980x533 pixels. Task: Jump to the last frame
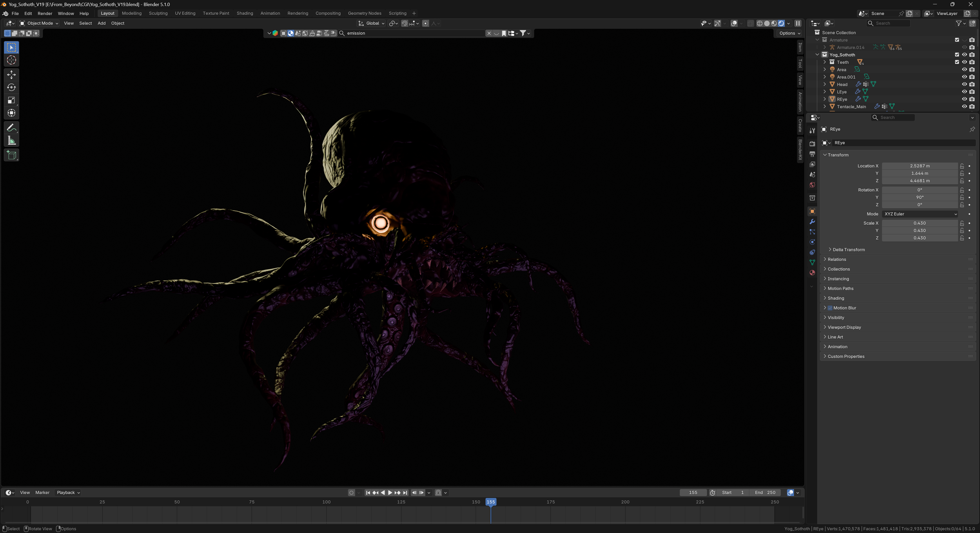pos(405,493)
